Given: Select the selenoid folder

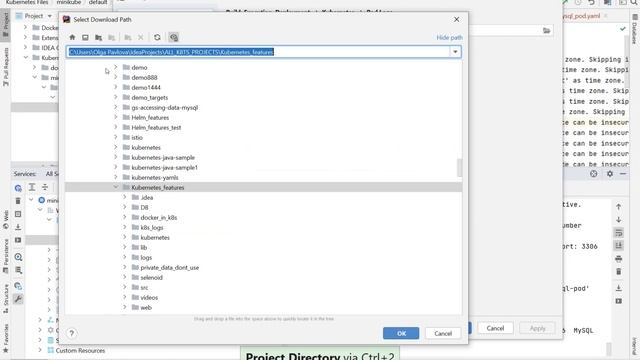Looking at the screenshot, I should click(x=151, y=278).
